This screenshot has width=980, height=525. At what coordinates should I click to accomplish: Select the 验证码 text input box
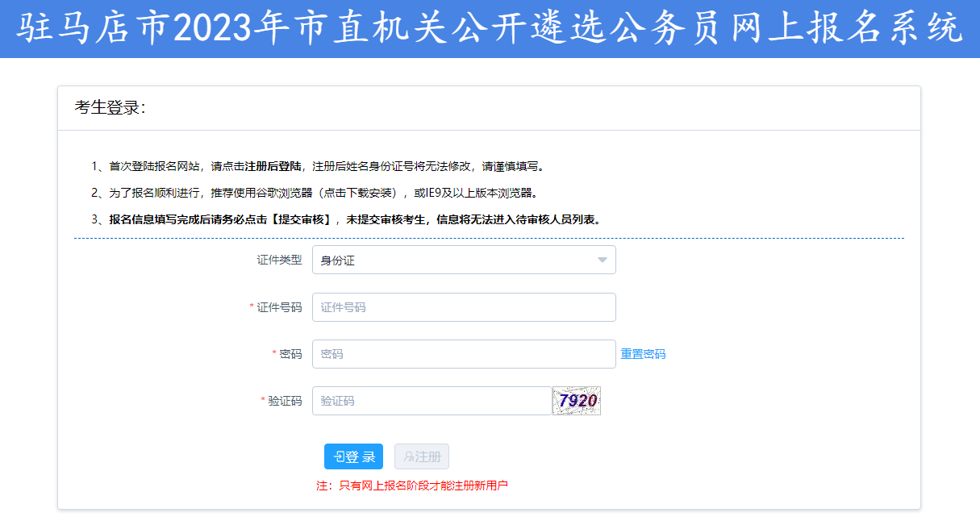[432, 401]
